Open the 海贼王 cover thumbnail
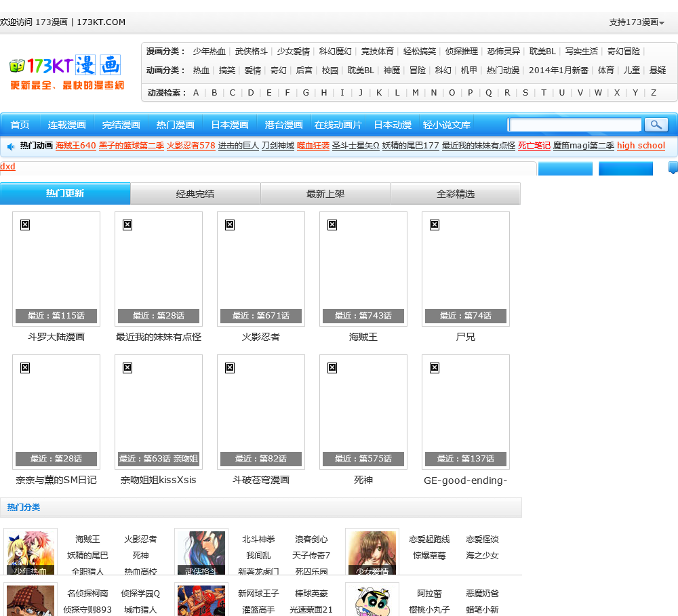The image size is (678, 616). [x=363, y=269]
